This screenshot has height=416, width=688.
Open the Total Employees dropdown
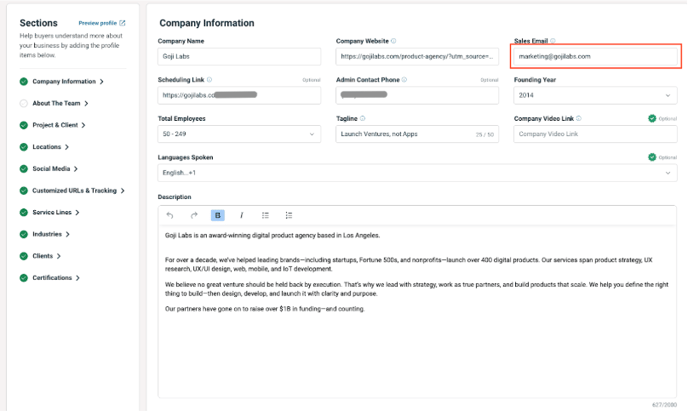[239, 133]
